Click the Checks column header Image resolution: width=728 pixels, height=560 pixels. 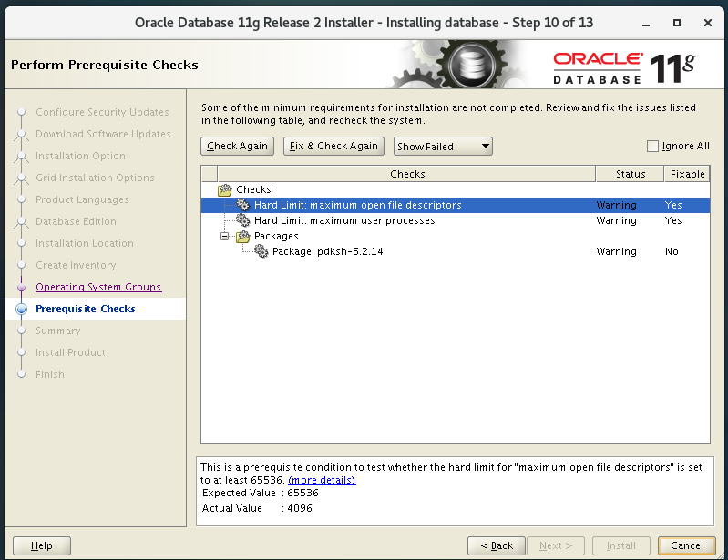406,174
